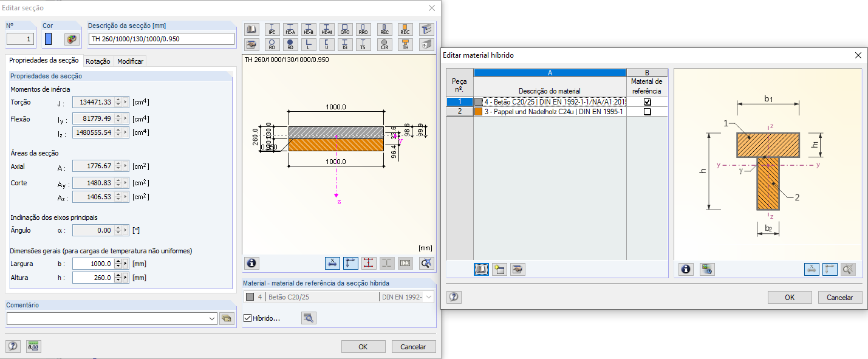This screenshot has height=359, width=868.
Task: Open material library in hybrid material dialog
Action: click(481, 269)
